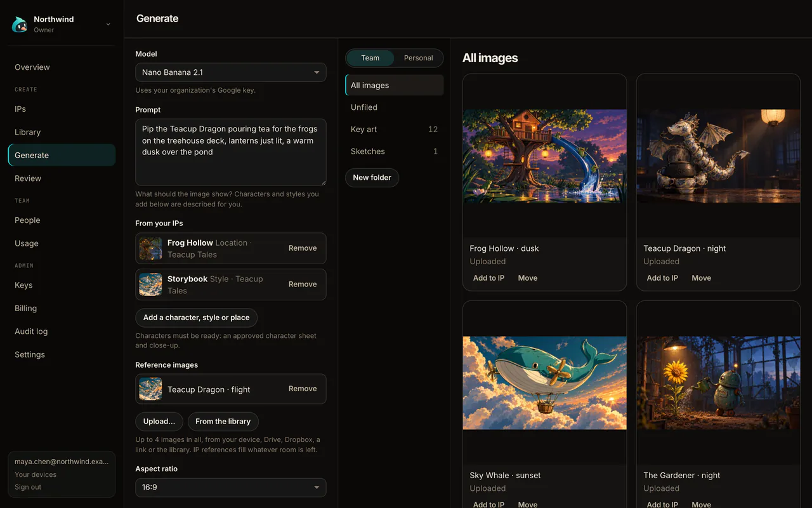This screenshot has width=812, height=508.
Task: Switch to the Team library toggle
Action: [370, 58]
